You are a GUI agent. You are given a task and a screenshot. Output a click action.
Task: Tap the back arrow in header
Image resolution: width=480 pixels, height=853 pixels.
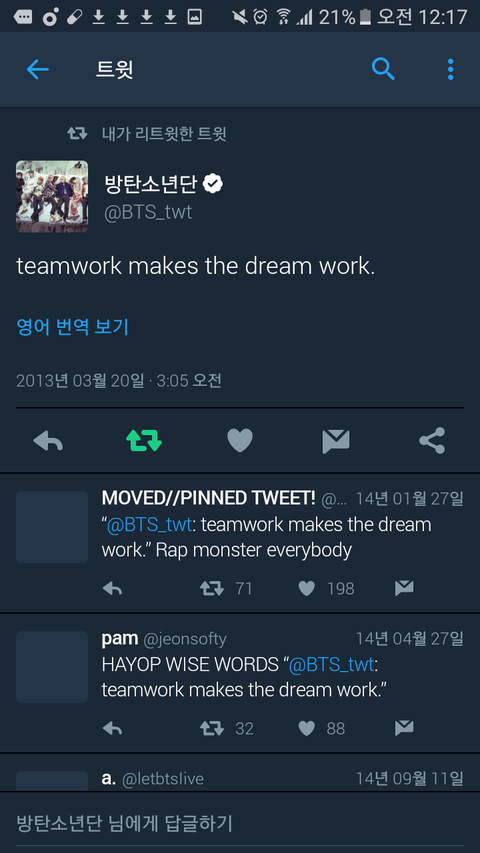38,69
